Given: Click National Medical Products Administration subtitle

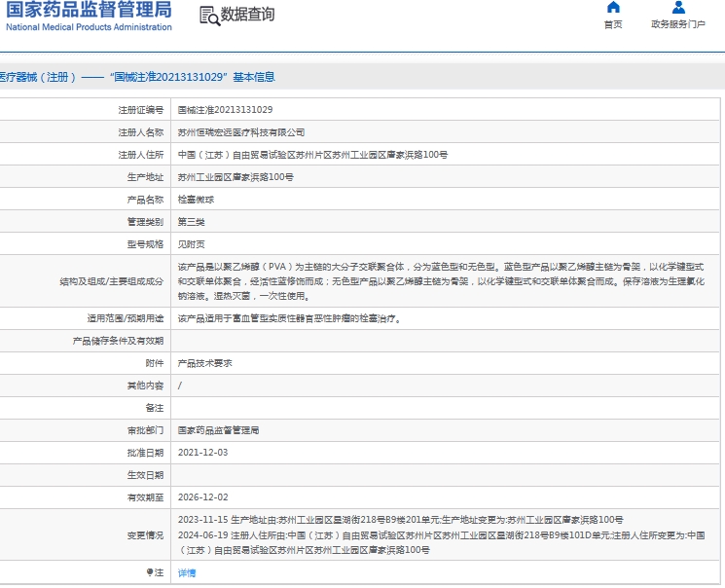Looking at the screenshot, I should coord(89,27).
